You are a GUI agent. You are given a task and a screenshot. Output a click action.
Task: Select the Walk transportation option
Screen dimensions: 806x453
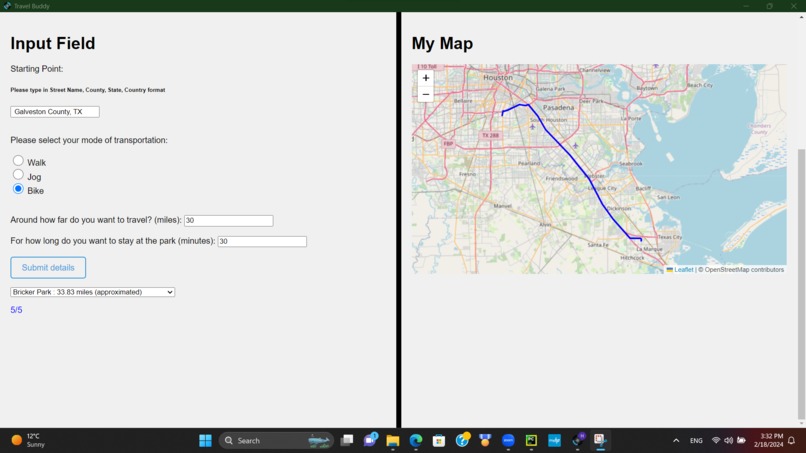[19, 161]
